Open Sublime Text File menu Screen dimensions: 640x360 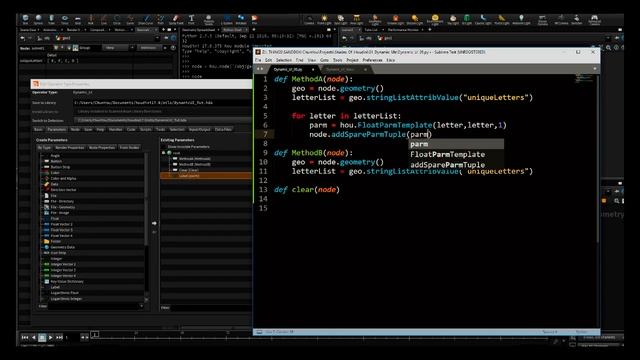coord(258,60)
